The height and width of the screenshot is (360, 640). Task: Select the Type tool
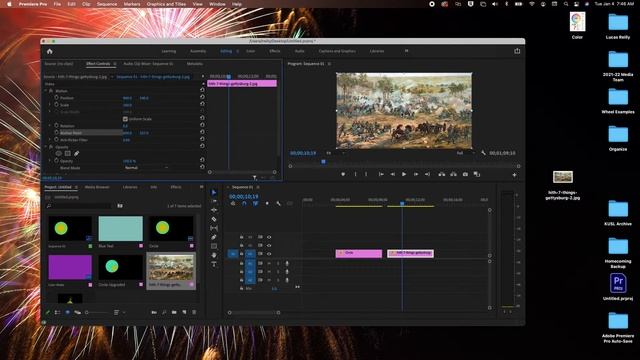pyautogui.click(x=214, y=264)
